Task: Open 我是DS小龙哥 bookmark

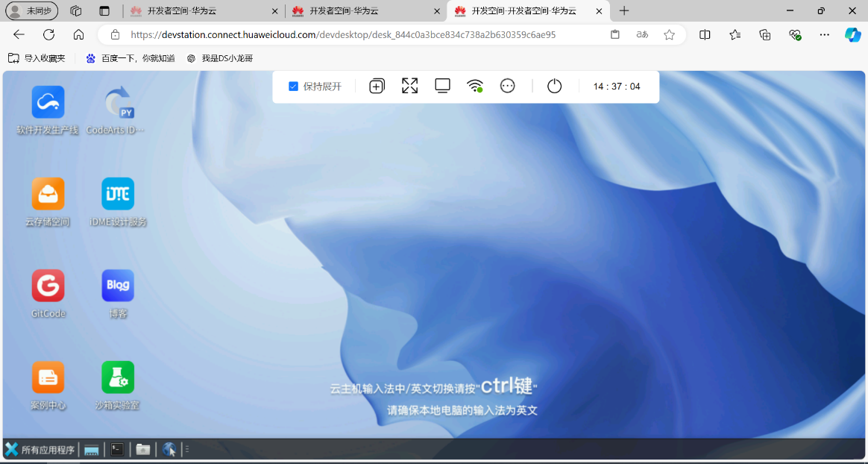Action: point(220,58)
